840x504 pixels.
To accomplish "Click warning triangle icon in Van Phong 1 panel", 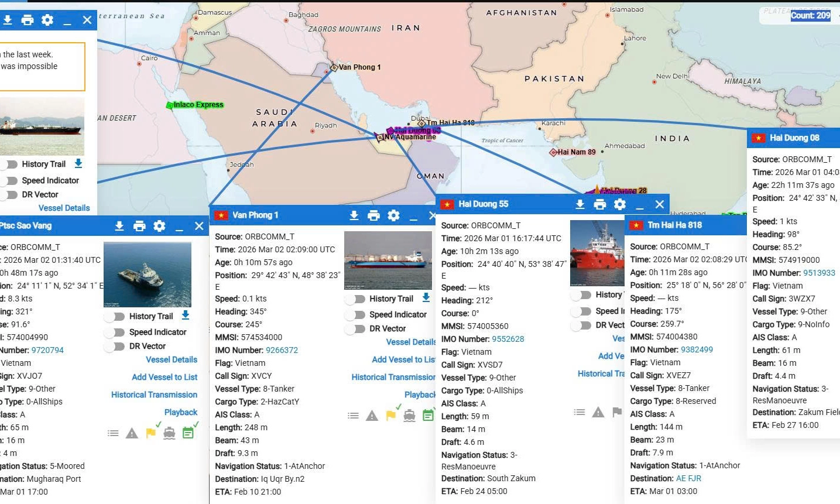I will tap(372, 416).
